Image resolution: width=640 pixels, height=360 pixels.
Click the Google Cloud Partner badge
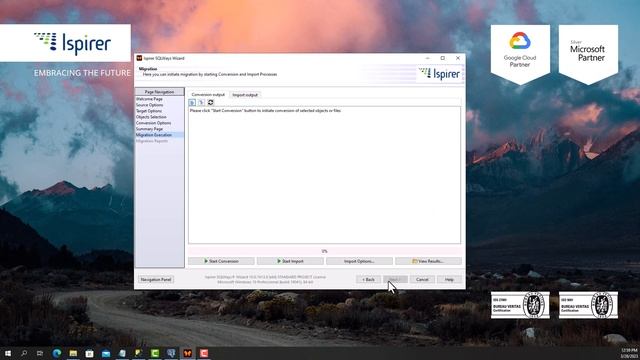520,54
